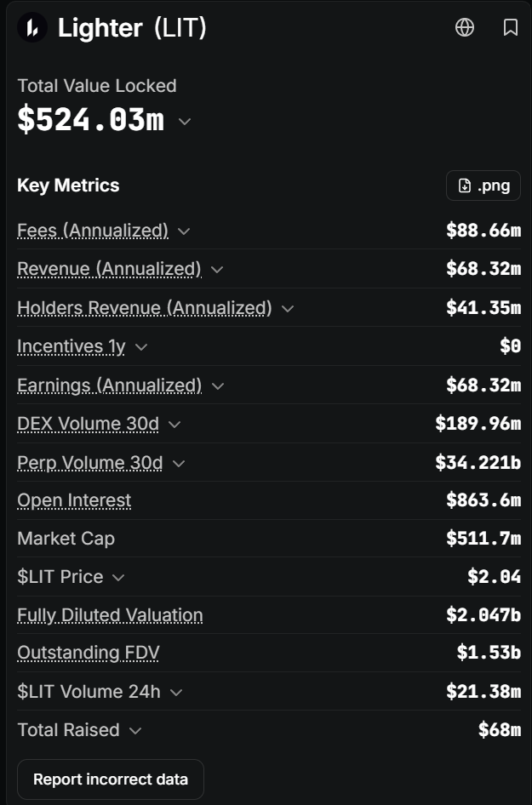The height and width of the screenshot is (805, 532).
Task: Click the Outstanding FDV label
Action: 89,653
